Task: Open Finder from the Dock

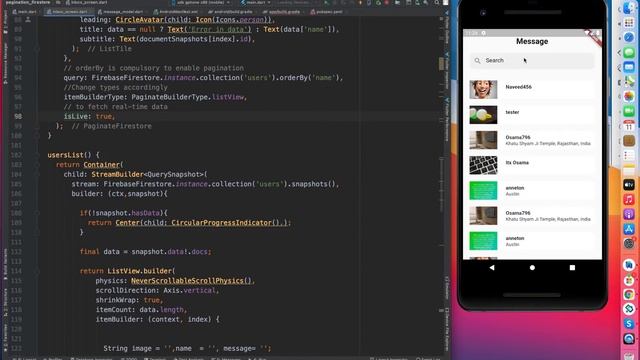Action: (x=629, y=8)
